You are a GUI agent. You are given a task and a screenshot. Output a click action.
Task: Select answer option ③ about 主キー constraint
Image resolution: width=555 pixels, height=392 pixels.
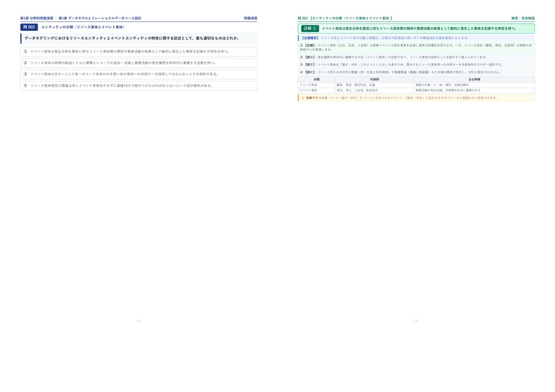139,74
